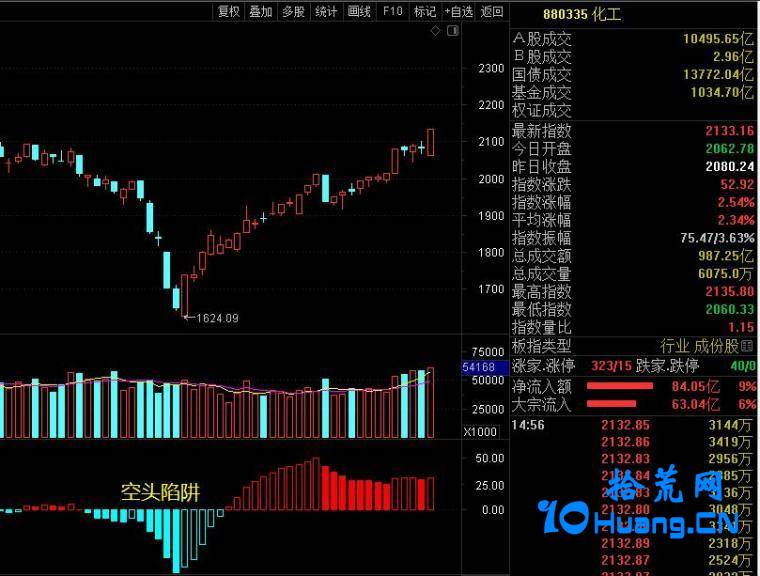Click the 成份股 list icon

pyautogui.click(x=747, y=346)
